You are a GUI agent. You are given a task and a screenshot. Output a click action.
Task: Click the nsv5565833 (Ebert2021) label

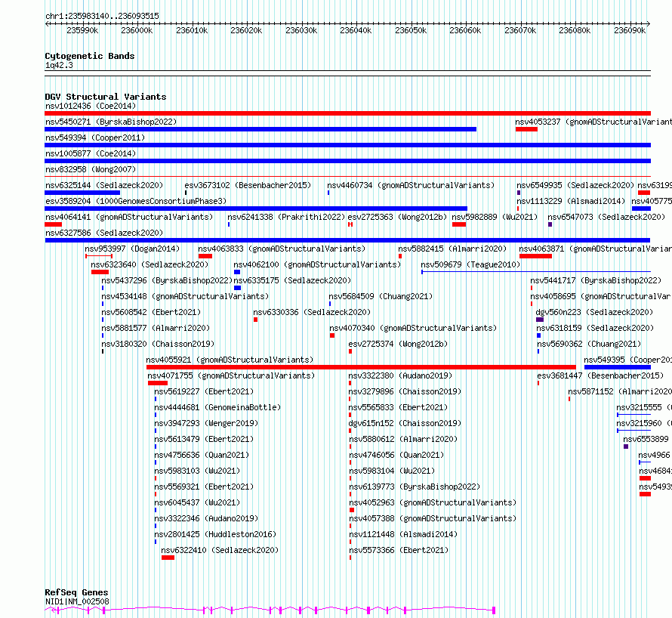[398, 407]
